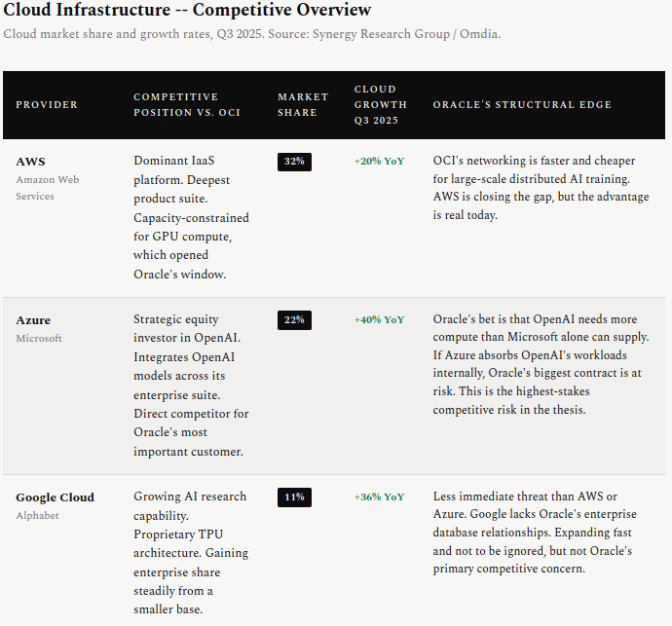Select the 'Azure' provider name
This screenshot has height=626, width=672.
[33, 320]
